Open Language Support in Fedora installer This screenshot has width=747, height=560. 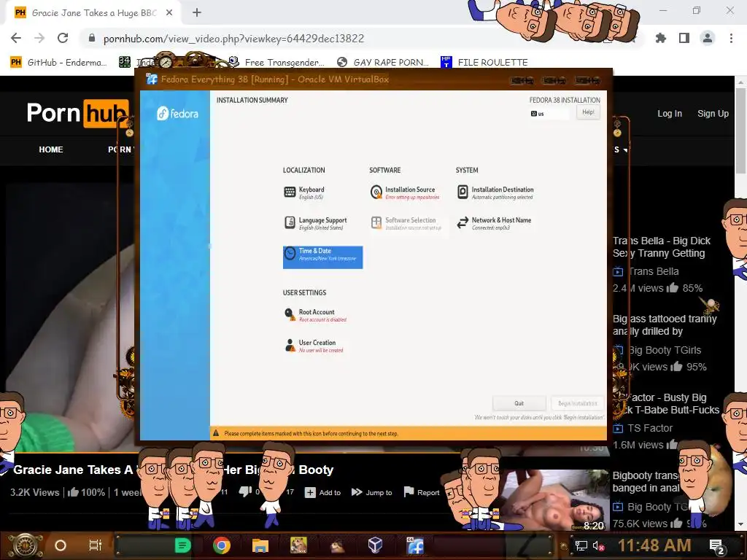pyautogui.click(x=315, y=223)
